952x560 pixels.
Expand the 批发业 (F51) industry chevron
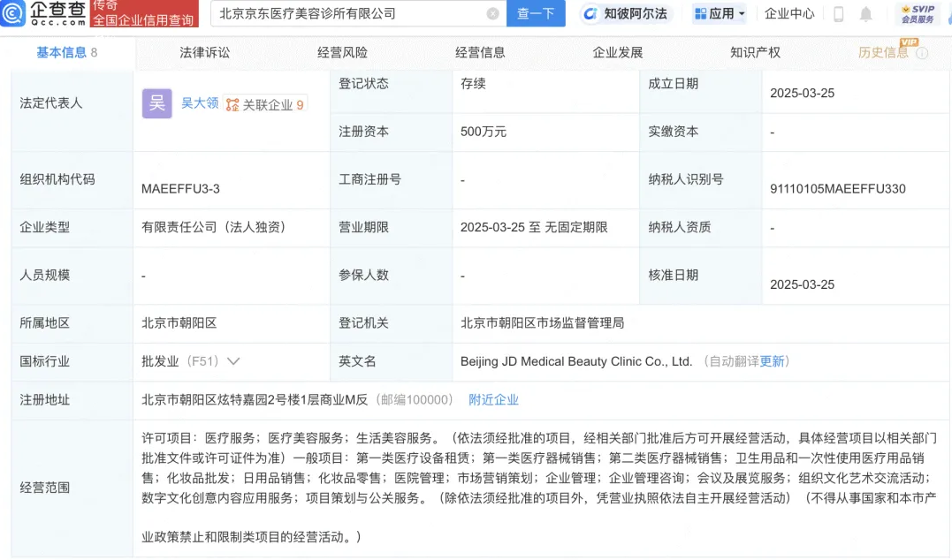(233, 361)
